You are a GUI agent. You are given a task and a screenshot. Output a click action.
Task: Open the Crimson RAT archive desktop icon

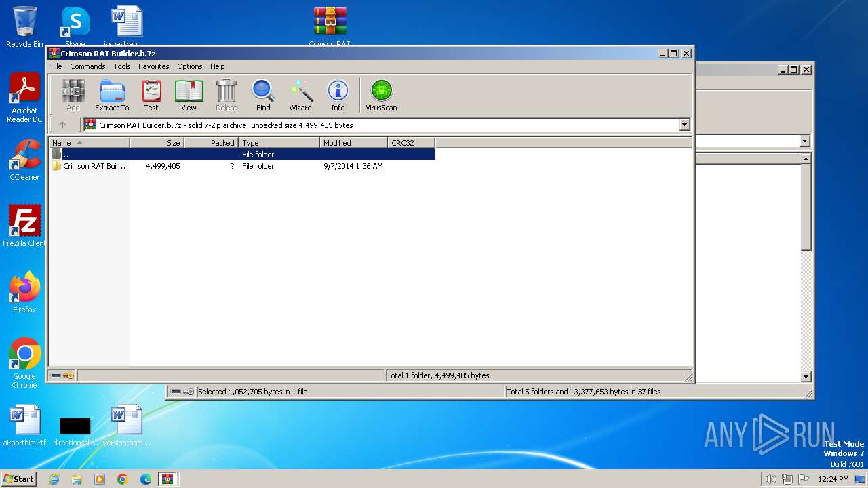point(330,27)
